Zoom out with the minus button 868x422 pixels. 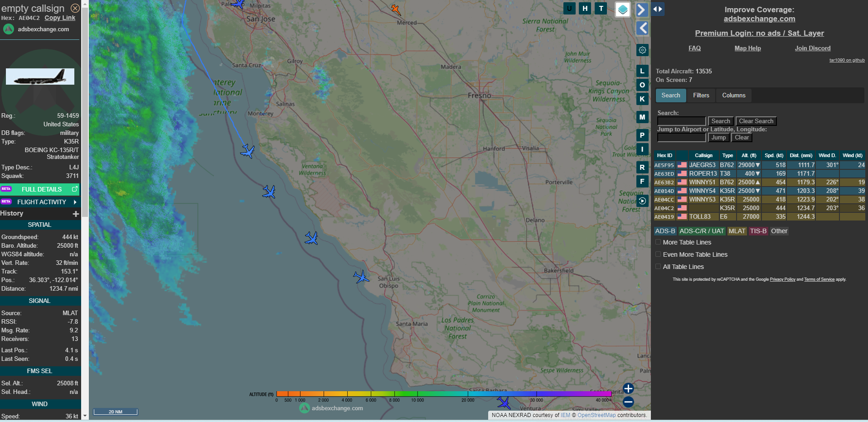pyautogui.click(x=628, y=402)
